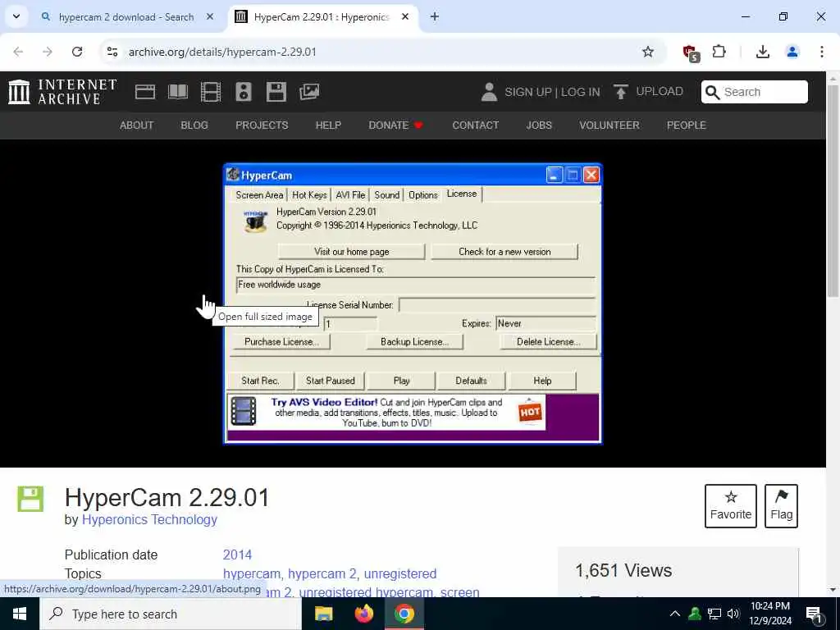840x630 pixels.
Task: Launch Firefox from the taskbar
Action: point(363,614)
